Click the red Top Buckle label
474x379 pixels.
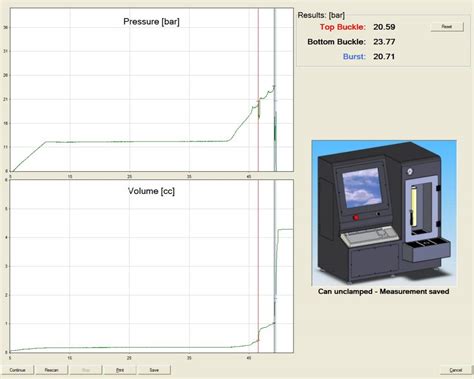343,27
